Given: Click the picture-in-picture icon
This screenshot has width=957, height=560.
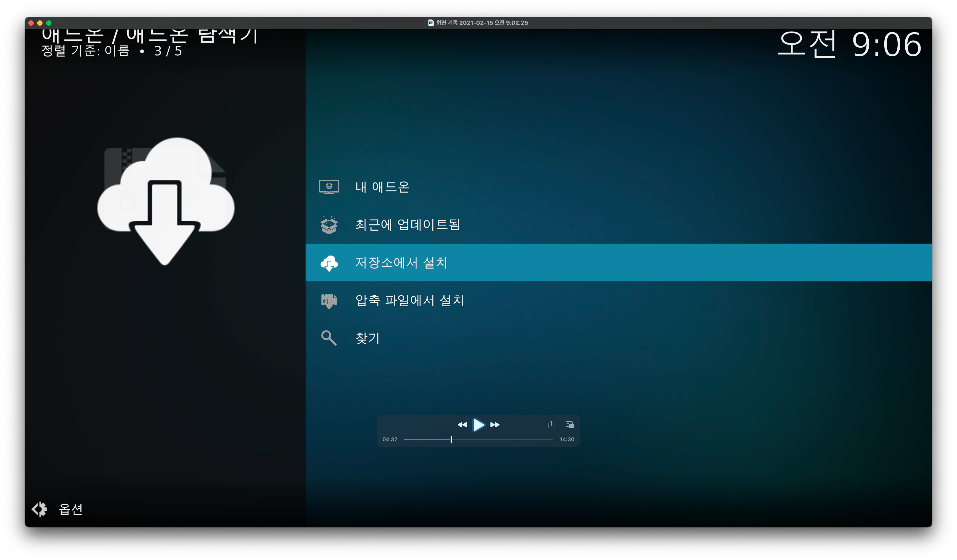Looking at the screenshot, I should pyautogui.click(x=570, y=424).
